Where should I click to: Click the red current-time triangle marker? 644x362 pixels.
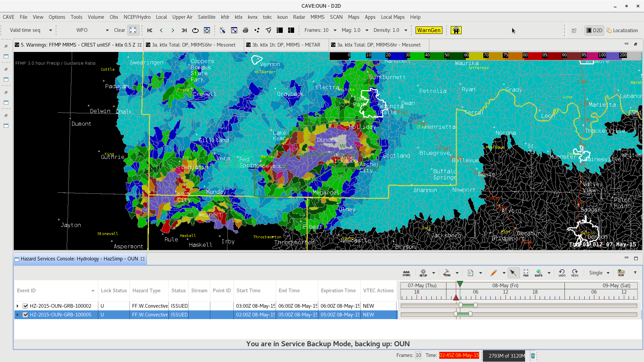coord(456,298)
